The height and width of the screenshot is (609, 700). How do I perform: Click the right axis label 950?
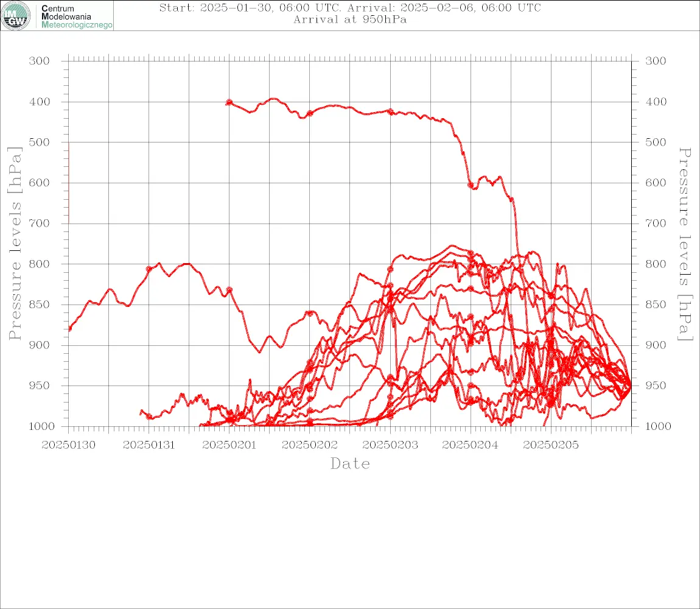[x=656, y=385]
